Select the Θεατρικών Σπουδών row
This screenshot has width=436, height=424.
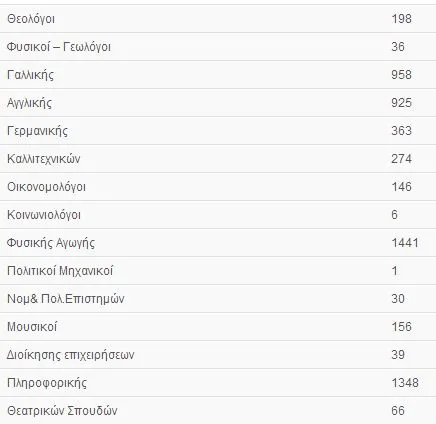point(218,410)
